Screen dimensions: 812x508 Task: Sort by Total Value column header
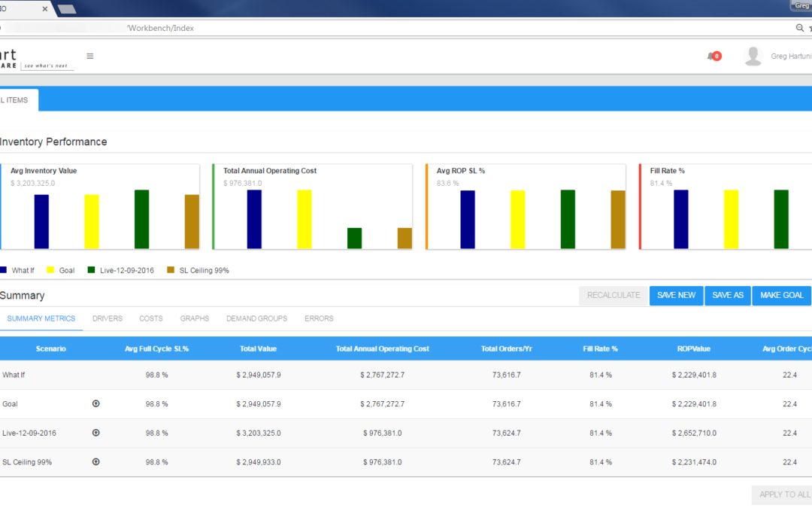point(258,349)
